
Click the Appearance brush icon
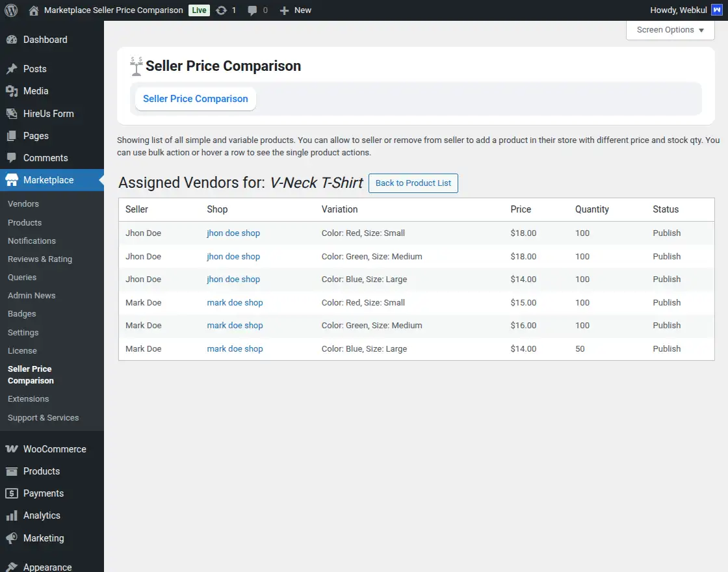12,567
